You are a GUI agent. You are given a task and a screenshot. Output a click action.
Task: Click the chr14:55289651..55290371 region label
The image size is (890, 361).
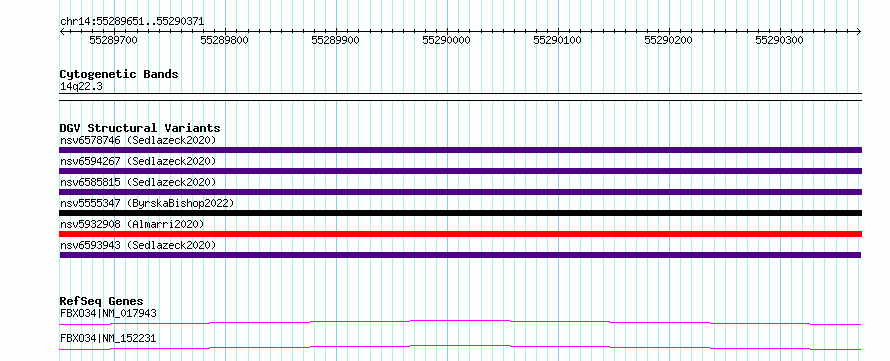[132, 22]
